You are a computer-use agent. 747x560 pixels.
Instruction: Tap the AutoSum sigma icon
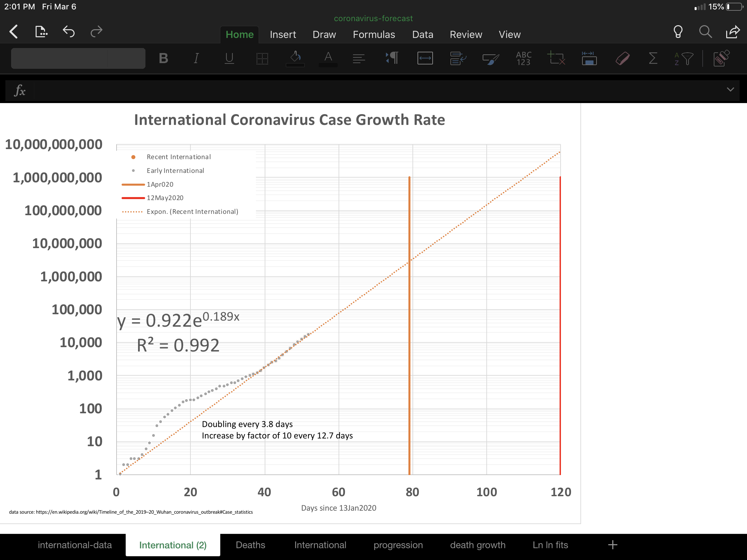[x=653, y=58]
